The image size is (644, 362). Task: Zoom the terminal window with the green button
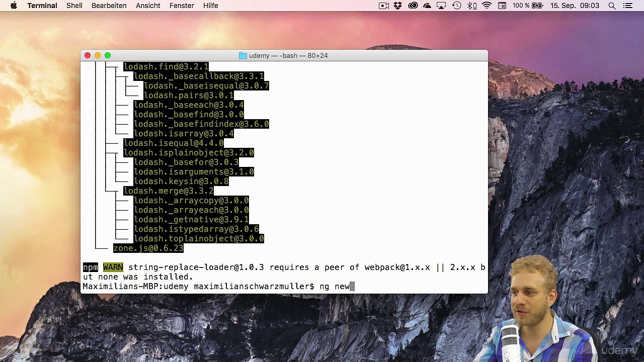click(x=108, y=55)
